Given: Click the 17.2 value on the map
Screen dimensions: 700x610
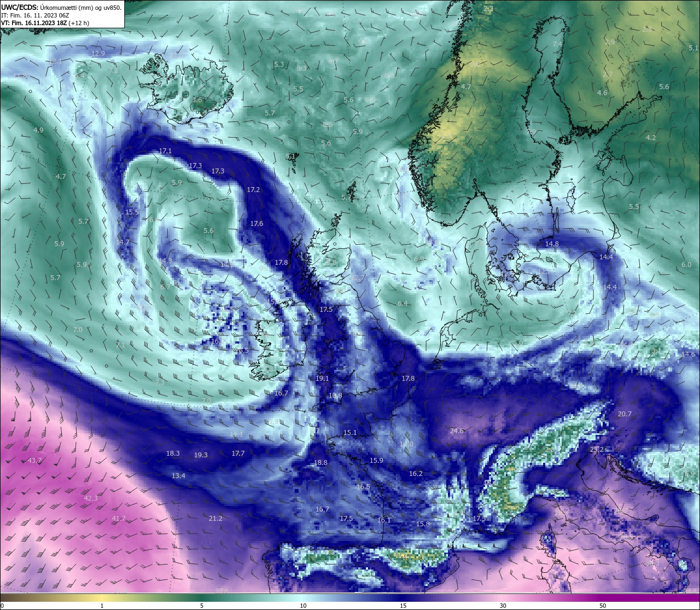Looking at the screenshot, I should [253, 190].
